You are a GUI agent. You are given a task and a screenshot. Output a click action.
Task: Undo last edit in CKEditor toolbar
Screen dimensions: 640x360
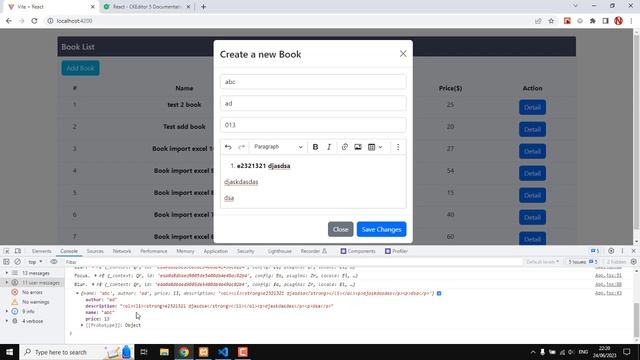pyautogui.click(x=228, y=147)
